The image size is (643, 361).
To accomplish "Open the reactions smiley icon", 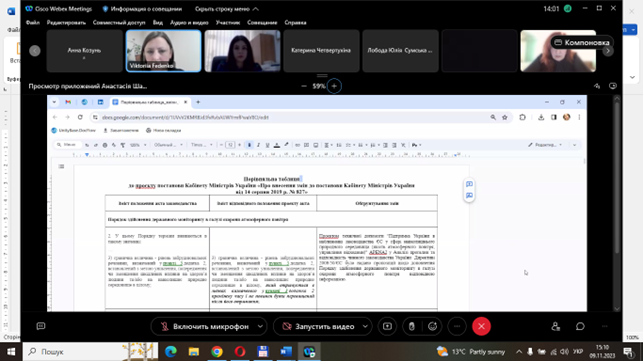I will pos(433,327).
